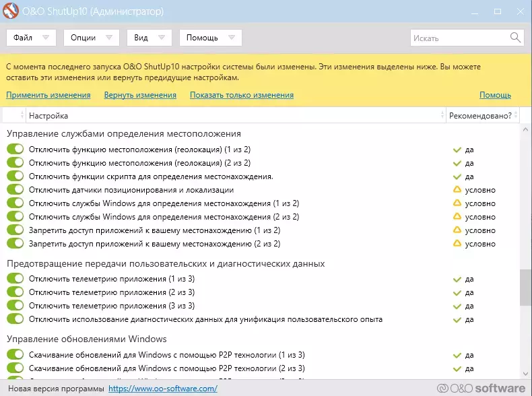Click условно text in датчики позиционирования row
This screenshot has height=396, width=532.
[x=480, y=190]
